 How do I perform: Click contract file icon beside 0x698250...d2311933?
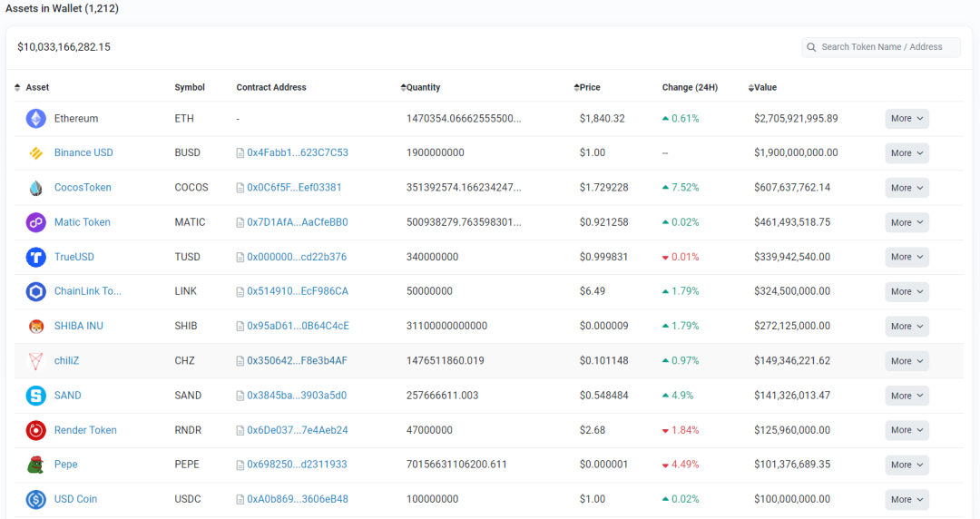tap(240, 465)
